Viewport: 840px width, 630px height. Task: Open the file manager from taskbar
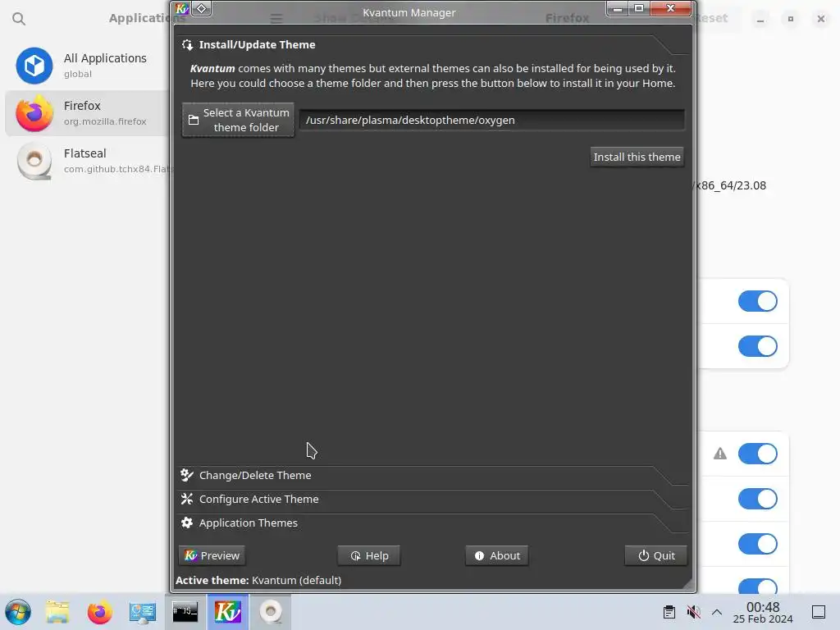(x=57, y=612)
